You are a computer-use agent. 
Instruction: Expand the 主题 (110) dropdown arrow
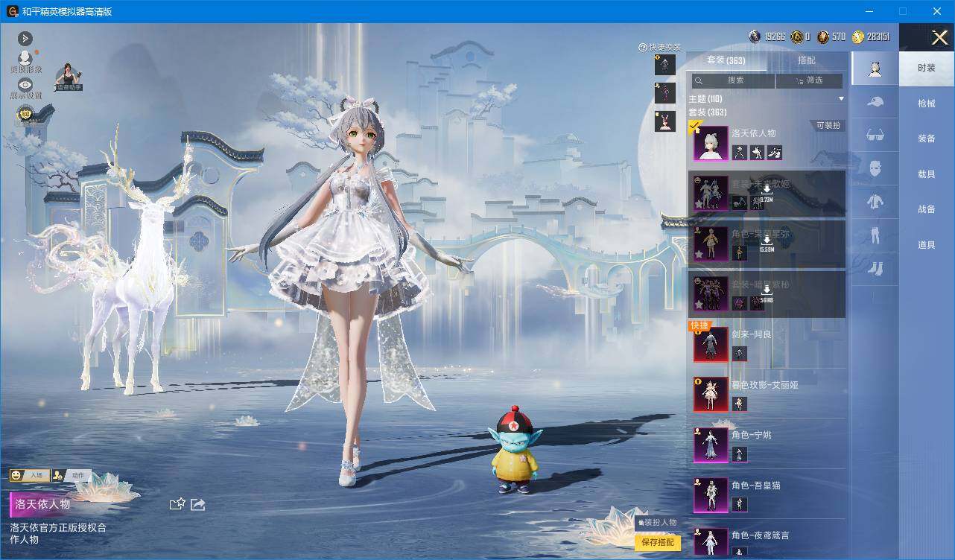(842, 98)
